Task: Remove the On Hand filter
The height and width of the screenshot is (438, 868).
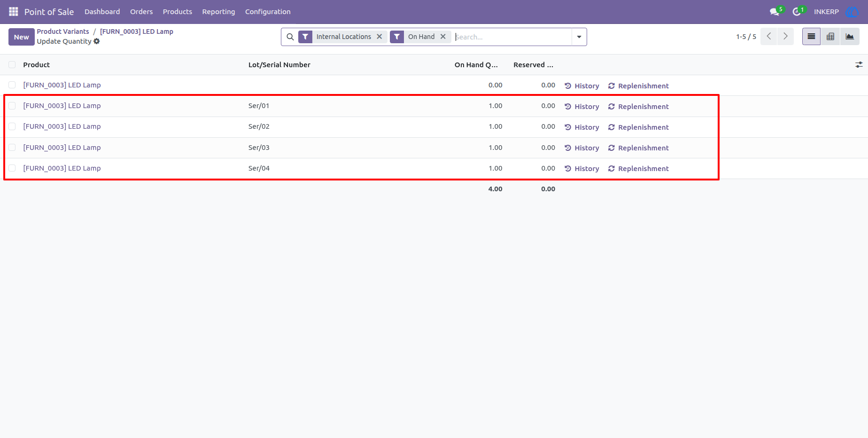Action: point(443,37)
